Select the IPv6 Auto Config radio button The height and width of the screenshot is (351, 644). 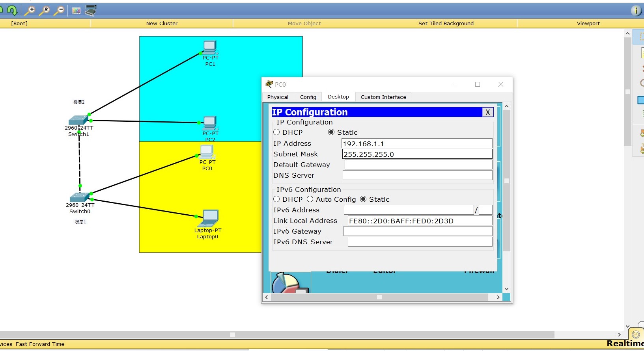pyautogui.click(x=310, y=199)
